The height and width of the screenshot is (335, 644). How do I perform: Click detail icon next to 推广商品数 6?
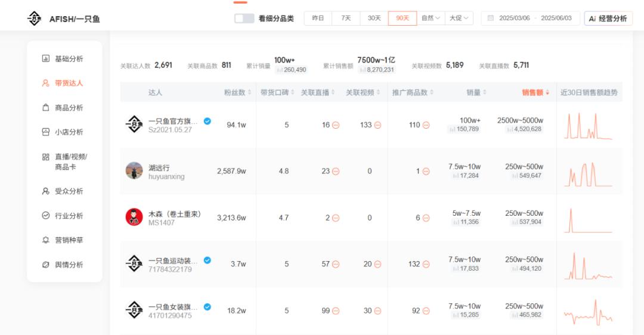(426, 218)
